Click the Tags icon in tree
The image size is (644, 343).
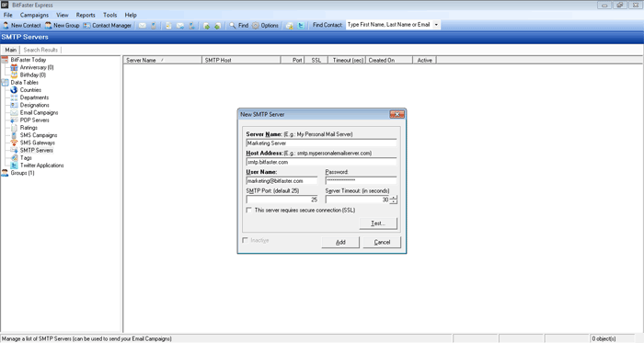(x=15, y=158)
